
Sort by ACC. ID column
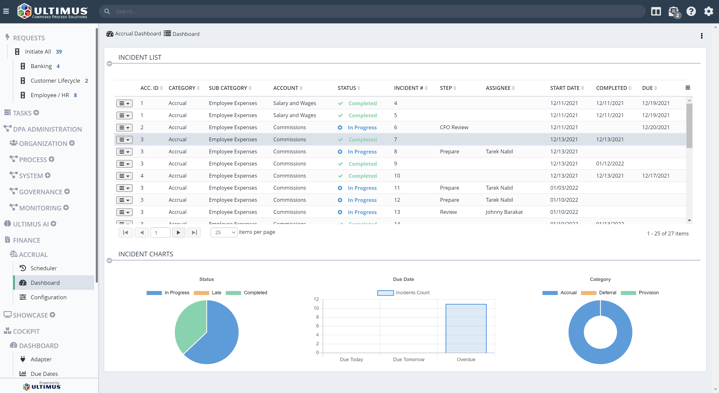tap(151, 88)
